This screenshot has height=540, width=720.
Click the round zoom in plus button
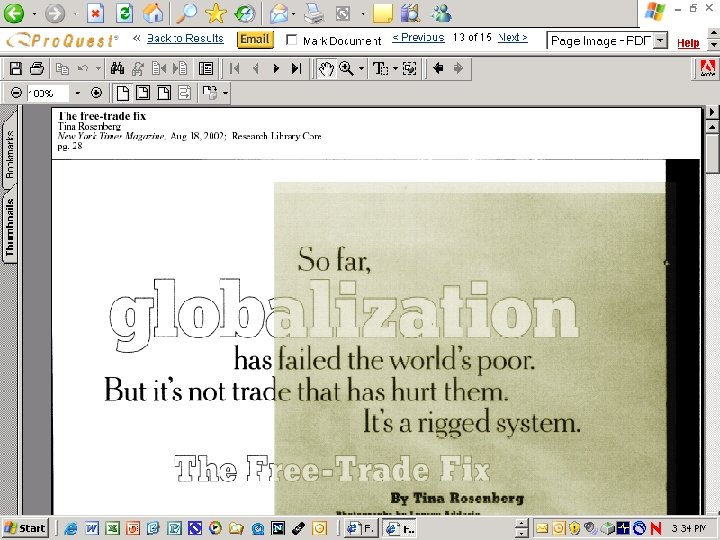pos(96,93)
